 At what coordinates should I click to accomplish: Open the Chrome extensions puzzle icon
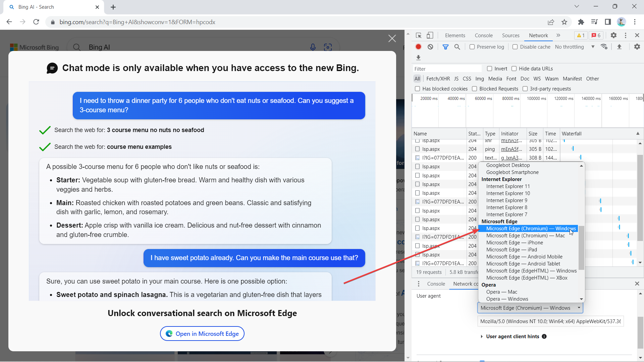(x=581, y=22)
